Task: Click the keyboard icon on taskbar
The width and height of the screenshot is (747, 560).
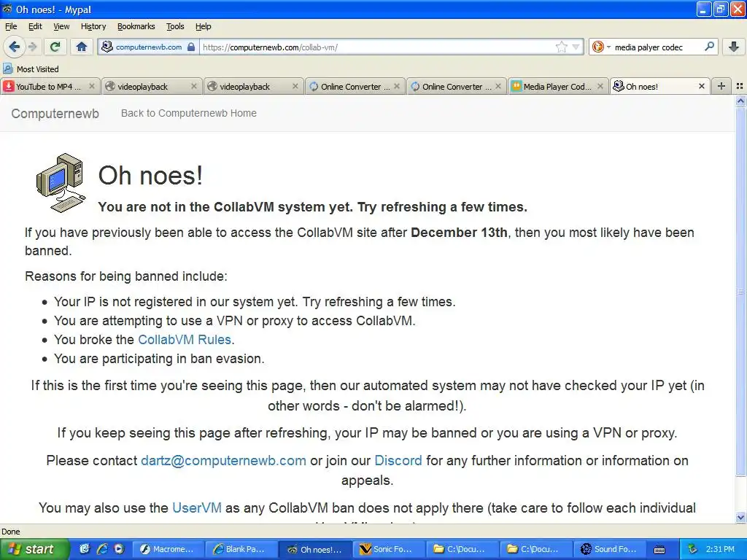Action: tap(659, 550)
